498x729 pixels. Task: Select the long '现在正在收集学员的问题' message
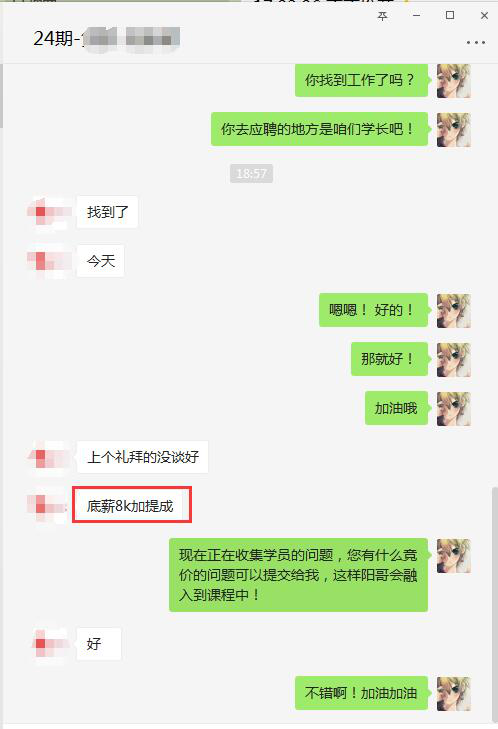pos(298,575)
